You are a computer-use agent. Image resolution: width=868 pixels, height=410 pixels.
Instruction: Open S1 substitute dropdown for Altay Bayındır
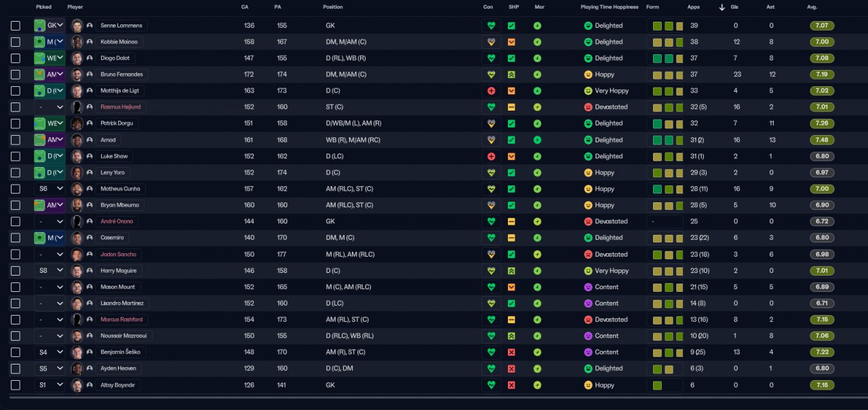[x=50, y=385]
